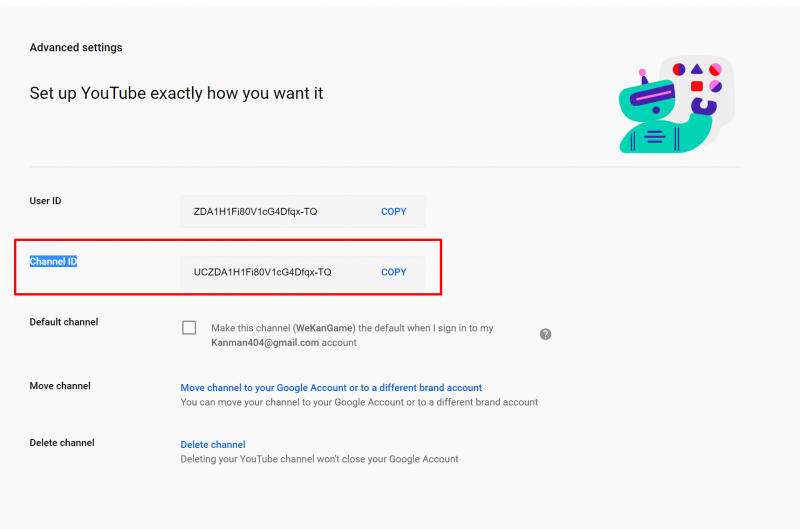The width and height of the screenshot is (800, 529).
Task: Click the Default channel label
Action: click(x=64, y=322)
